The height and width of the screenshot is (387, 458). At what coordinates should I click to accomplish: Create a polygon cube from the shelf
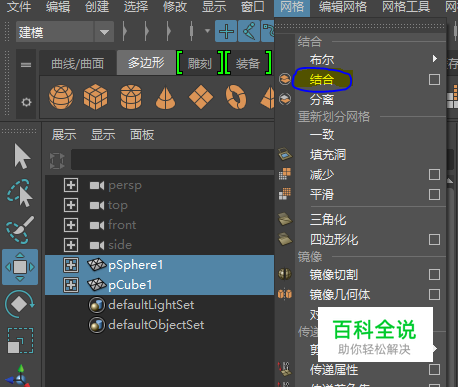pos(95,97)
